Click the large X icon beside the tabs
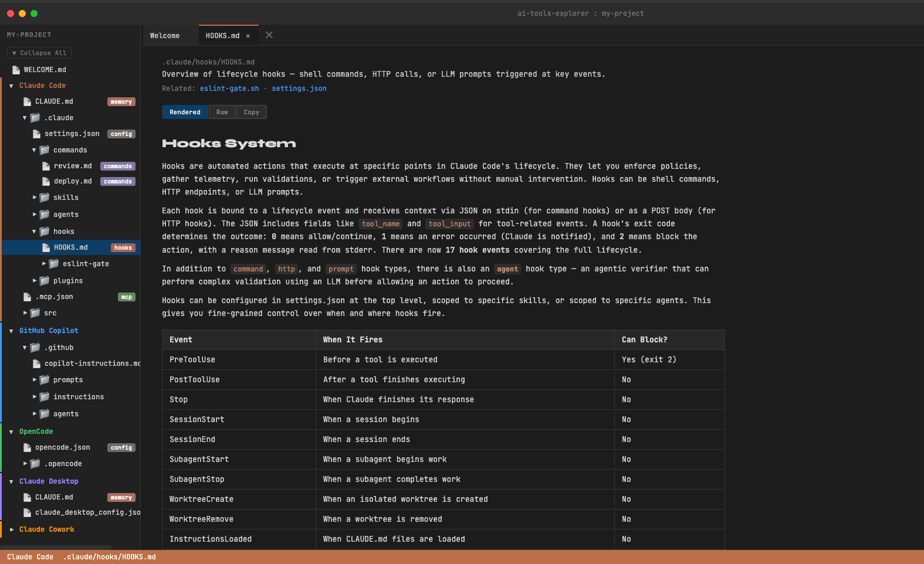The image size is (924, 564). pos(269,35)
